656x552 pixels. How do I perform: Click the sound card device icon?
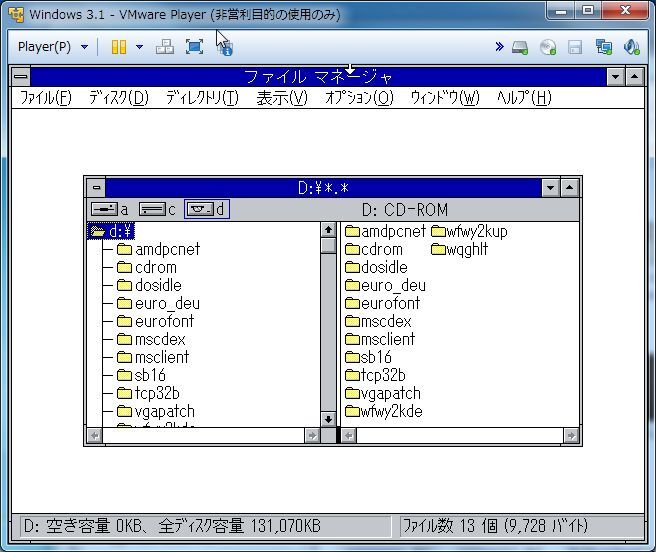632,47
